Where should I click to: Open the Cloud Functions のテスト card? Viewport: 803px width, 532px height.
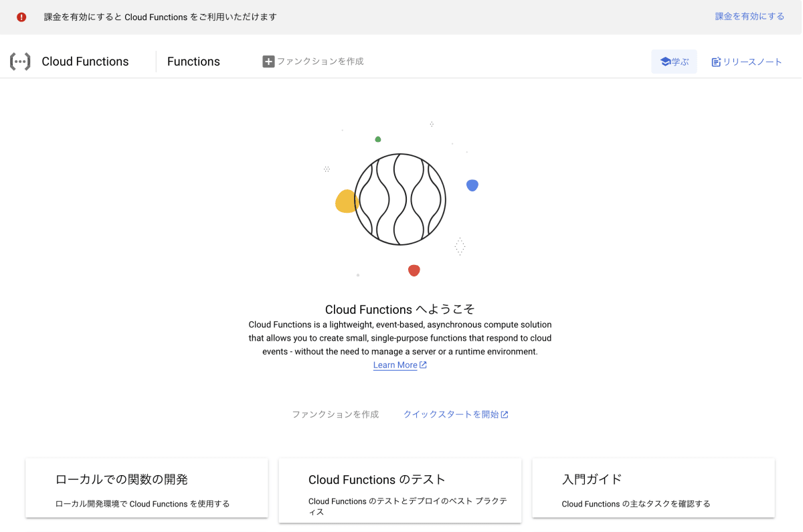pyautogui.click(x=400, y=491)
